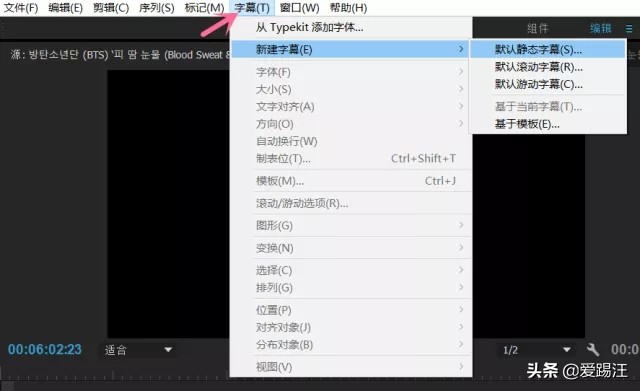Choose 默认滚动字幕(R)...
The height and width of the screenshot is (391, 640).
click(x=548, y=67)
